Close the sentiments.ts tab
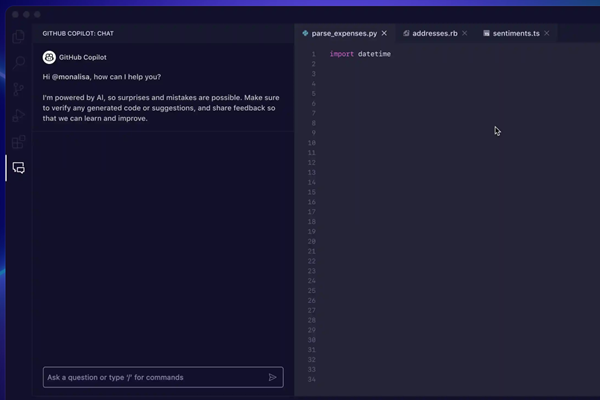The image size is (600, 400). click(547, 33)
